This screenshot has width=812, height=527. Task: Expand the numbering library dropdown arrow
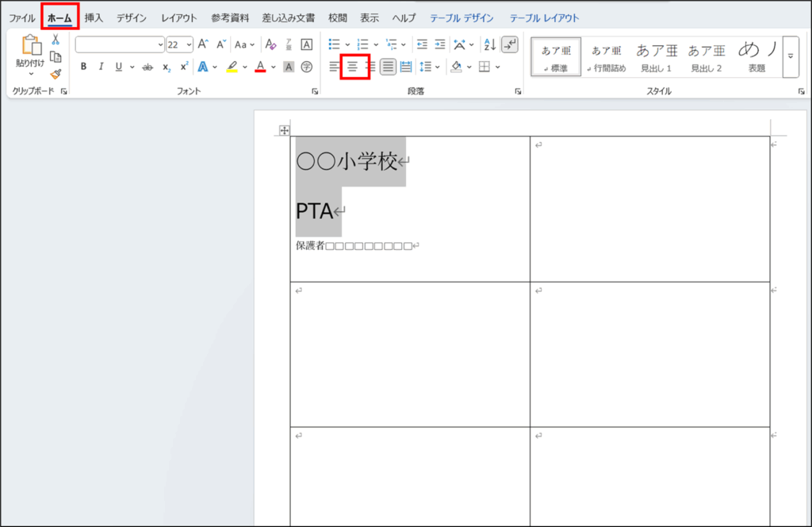tap(376, 44)
